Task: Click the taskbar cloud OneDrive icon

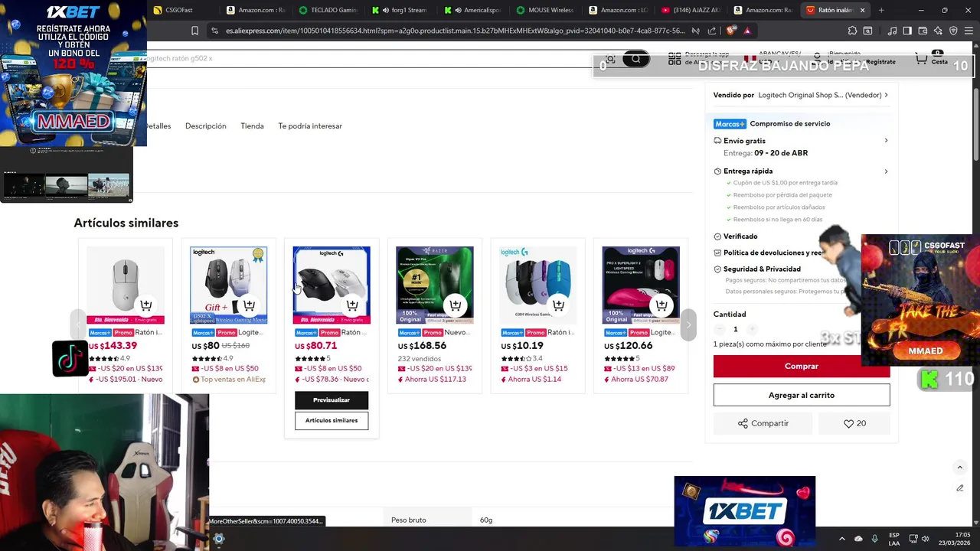Action: (858, 539)
